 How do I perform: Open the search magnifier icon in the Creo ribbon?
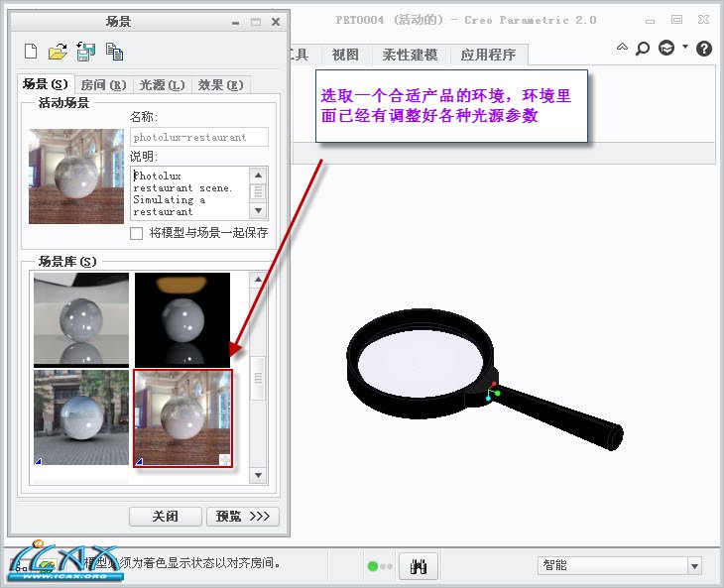point(643,48)
